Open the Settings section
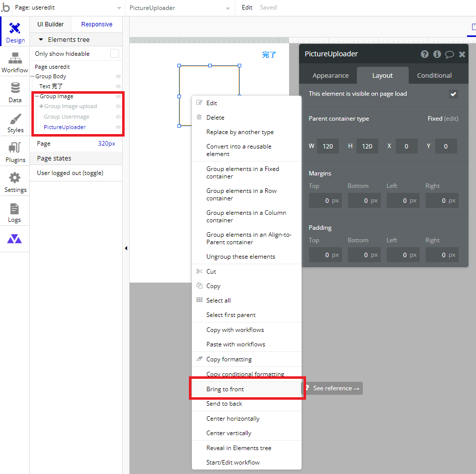Image resolution: width=476 pixels, height=474 pixels. click(x=15, y=182)
